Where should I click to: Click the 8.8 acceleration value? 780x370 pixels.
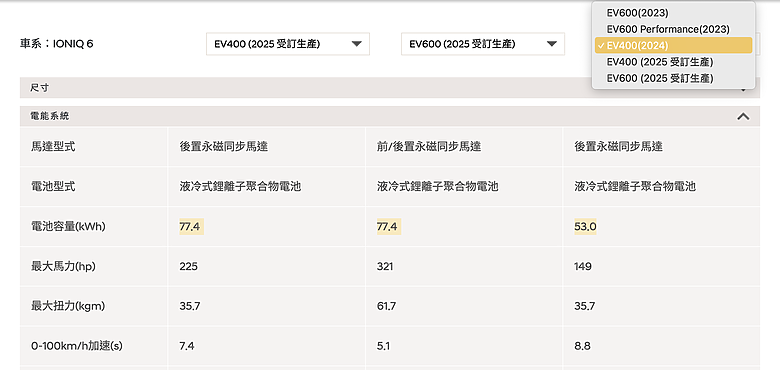coord(582,346)
